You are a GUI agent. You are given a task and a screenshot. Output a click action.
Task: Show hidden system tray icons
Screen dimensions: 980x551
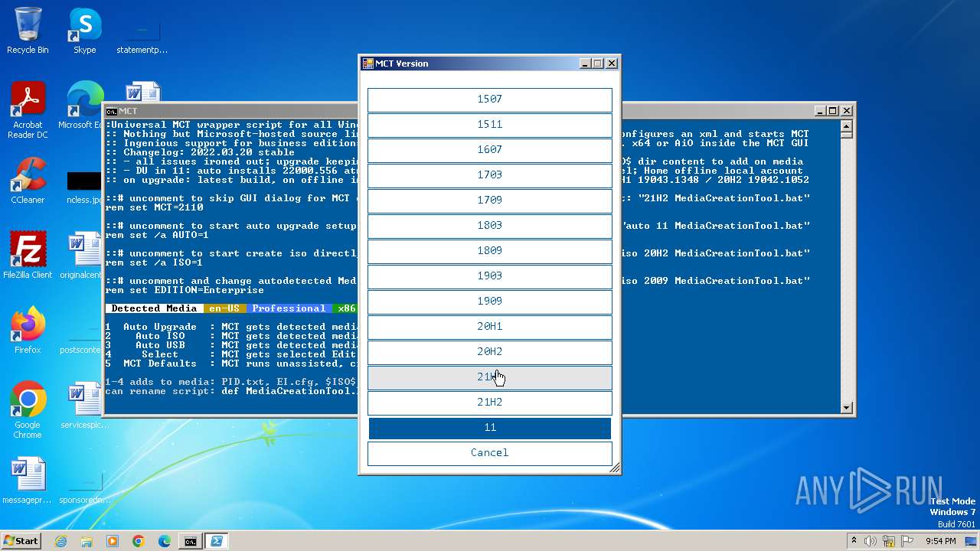point(854,541)
